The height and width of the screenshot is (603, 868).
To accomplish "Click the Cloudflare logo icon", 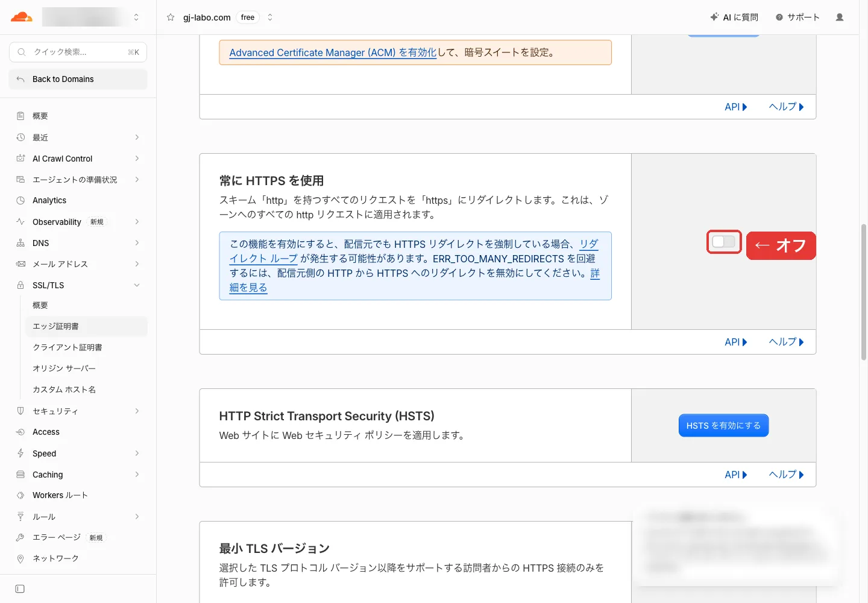I will point(21,17).
